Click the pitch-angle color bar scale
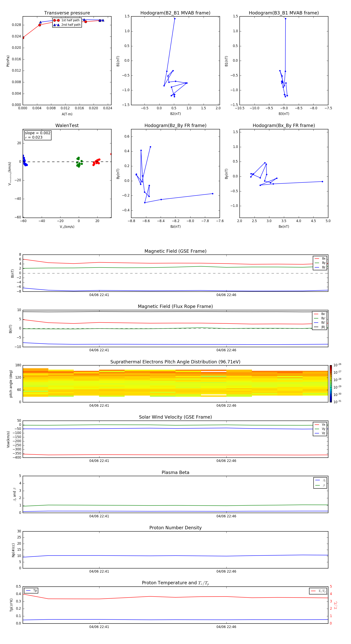Image resolution: width=351 pixels, height=644 pixels. pos(331,384)
